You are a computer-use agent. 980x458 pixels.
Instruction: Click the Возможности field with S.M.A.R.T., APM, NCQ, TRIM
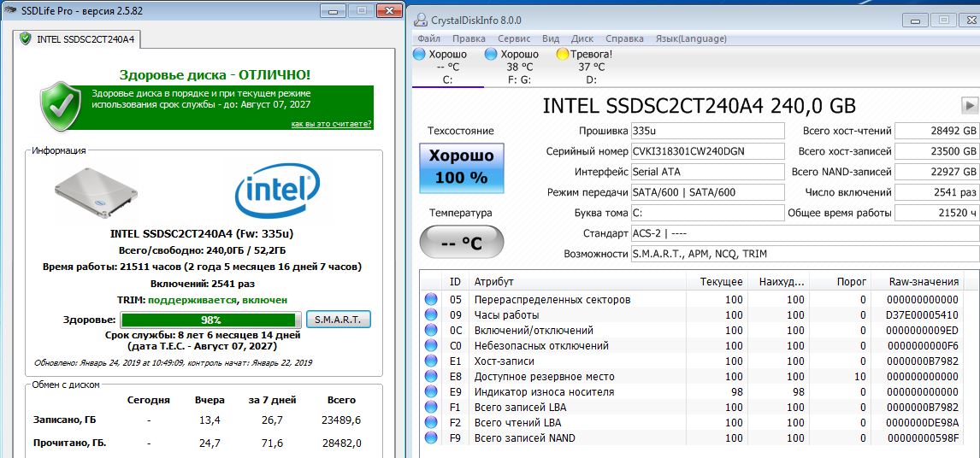coord(805,254)
